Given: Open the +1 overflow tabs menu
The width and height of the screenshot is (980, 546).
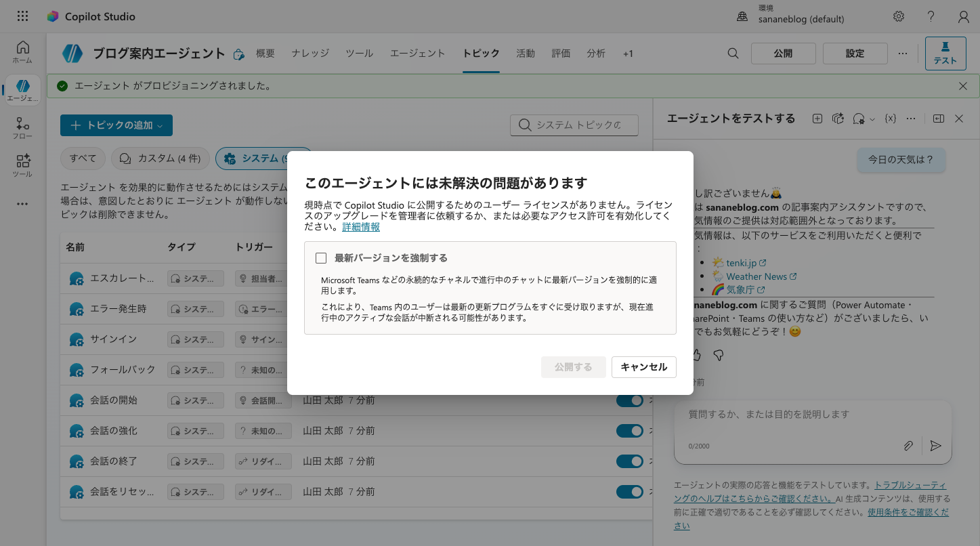Looking at the screenshot, I should tap(628, 54).
